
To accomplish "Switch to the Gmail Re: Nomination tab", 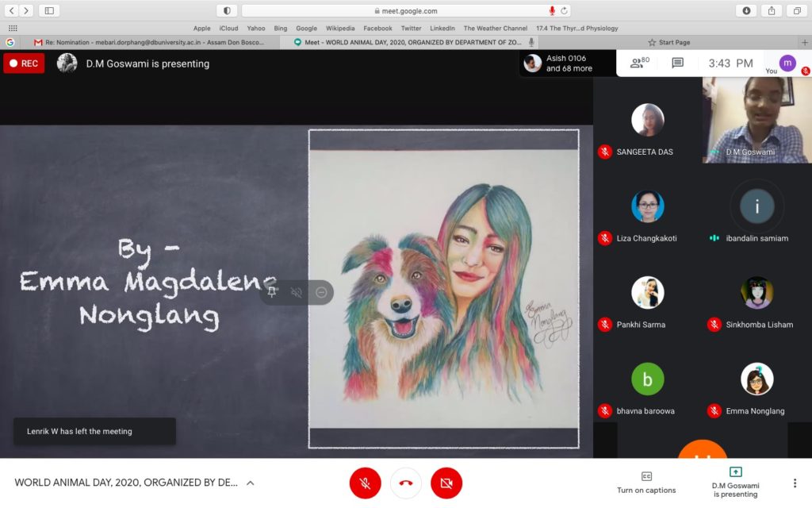I will click(x=148, y=43).
